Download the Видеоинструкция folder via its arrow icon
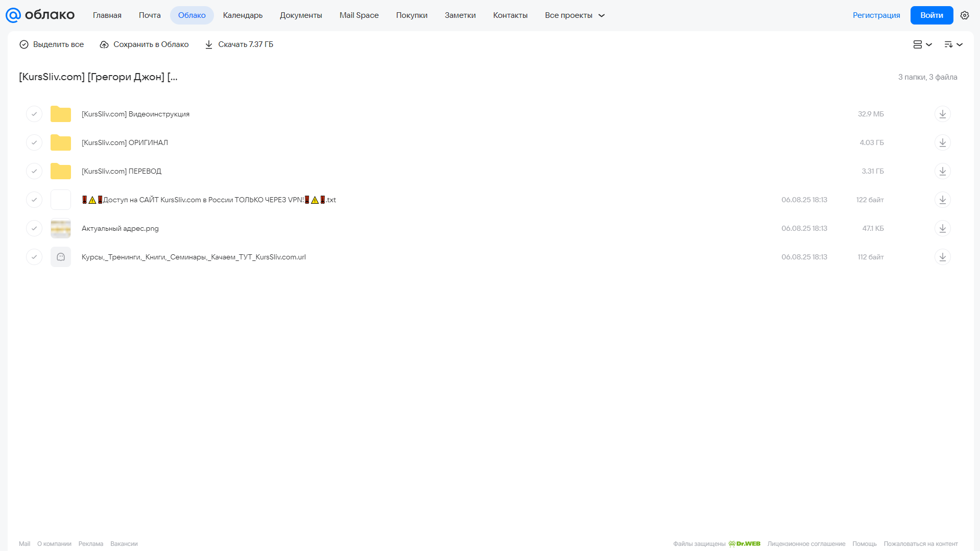The image size is (980, 551). [942, 114]
